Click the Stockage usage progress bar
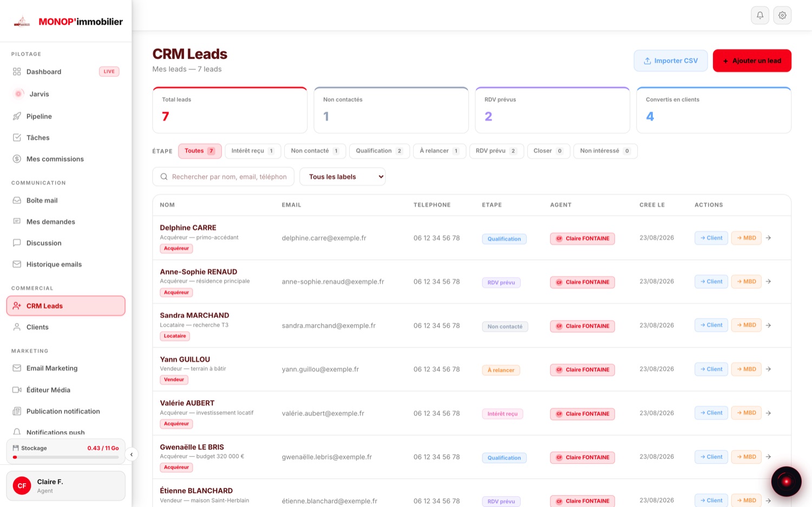Screen dimensions: 812x507 click(66, 457)
